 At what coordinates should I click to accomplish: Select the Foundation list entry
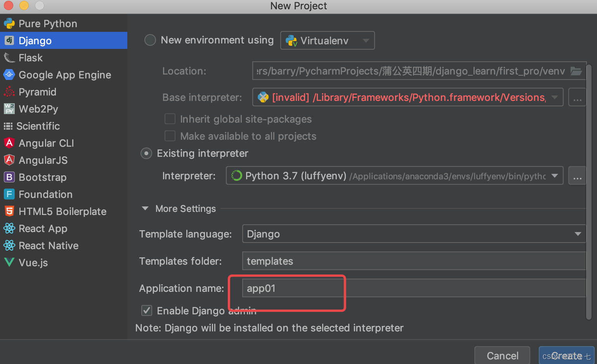(x=64, y=194)
